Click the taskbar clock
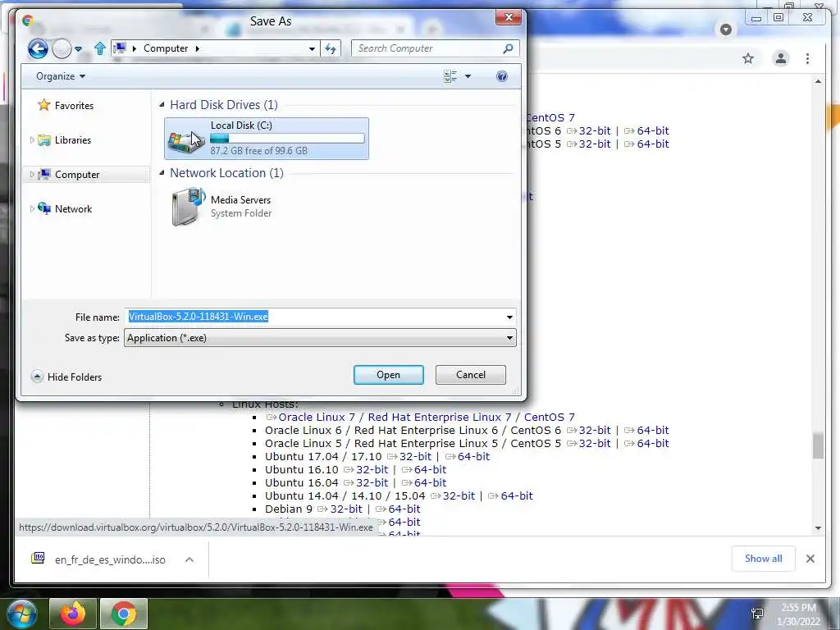Image resolution: width=840 pixels, height=630 pixels. 798,614
